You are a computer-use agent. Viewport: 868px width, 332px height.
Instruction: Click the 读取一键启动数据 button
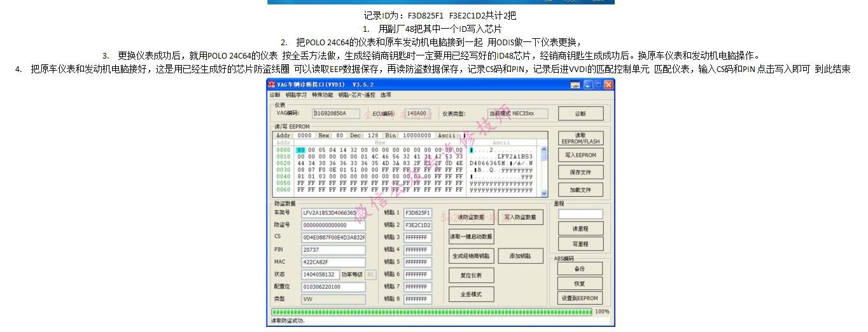click(471, 236)
